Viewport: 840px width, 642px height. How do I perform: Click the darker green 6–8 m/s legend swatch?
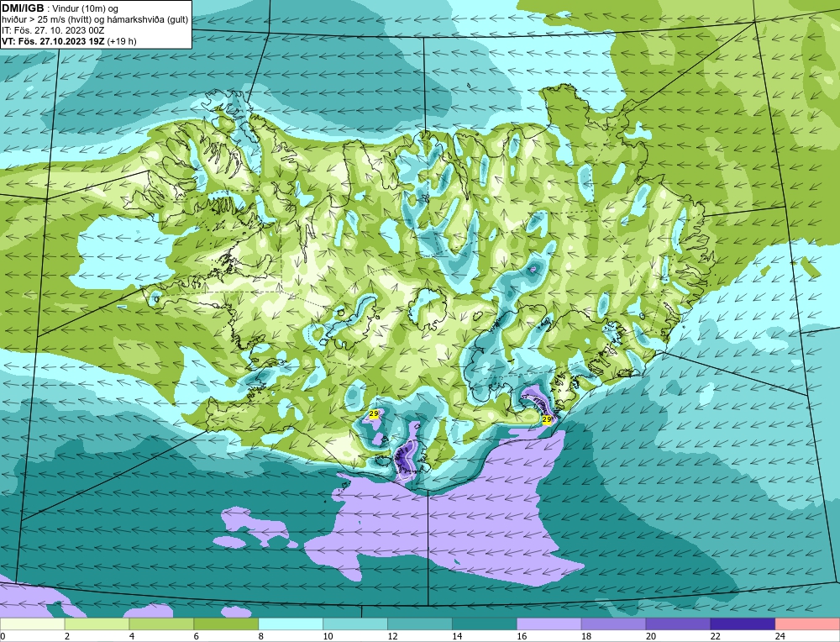tap(226, 624)
